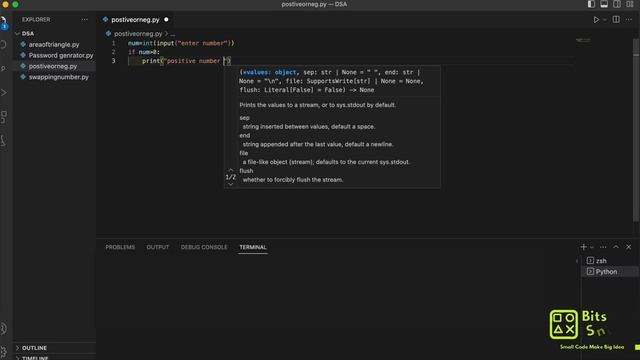Click postiveorneg.py in the breadcrumb
640x360 pixels.
[x=138, y=33]
